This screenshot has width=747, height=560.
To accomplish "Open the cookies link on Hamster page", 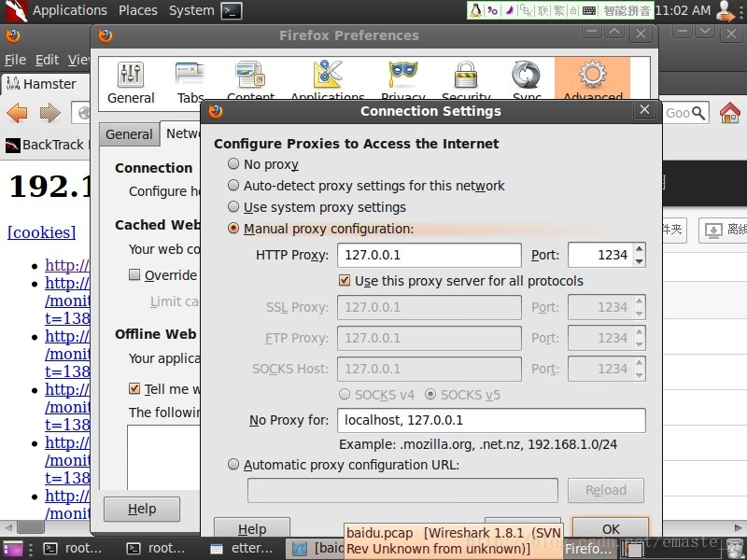I will tap(41, 232).
